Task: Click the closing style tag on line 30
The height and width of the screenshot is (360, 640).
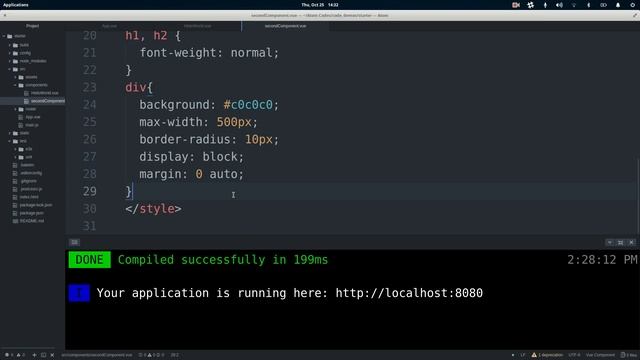Action: [153, 209]
